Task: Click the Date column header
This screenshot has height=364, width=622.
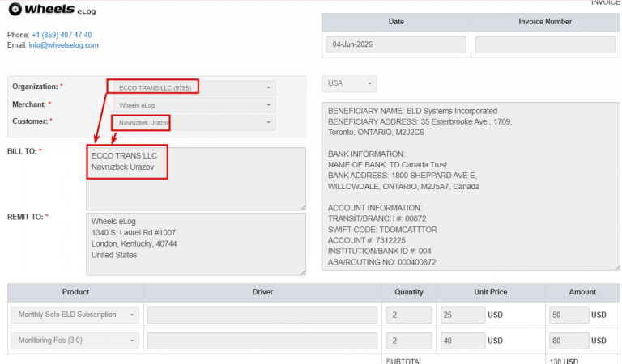Action: point(396,22)
